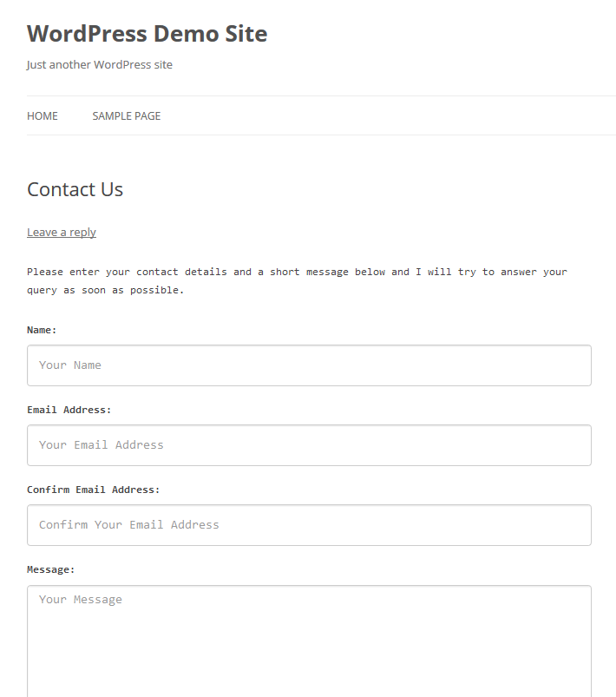The width and height of the screenshot is (616, 697).
Task: Click the Name: form label
Action: click(42, 330)
